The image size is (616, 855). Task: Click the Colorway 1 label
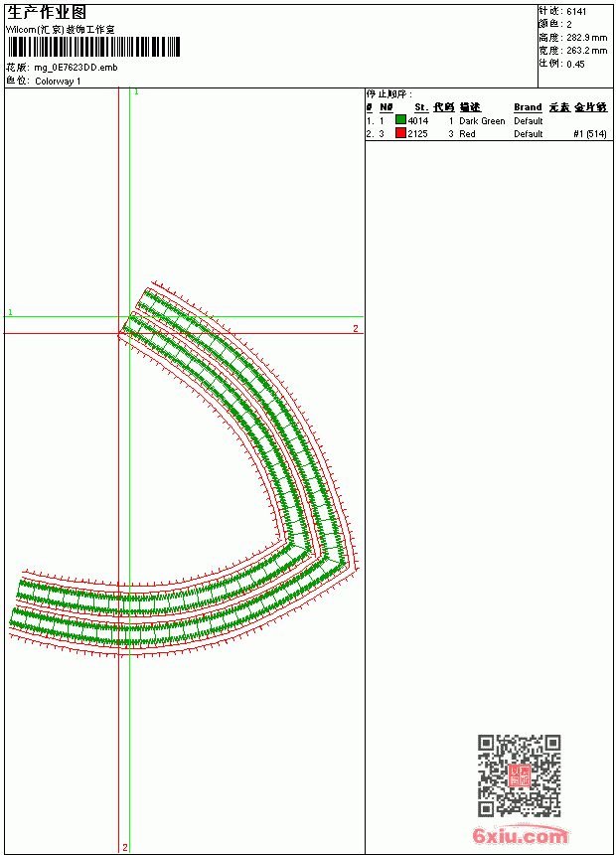(x=58, y=82)
